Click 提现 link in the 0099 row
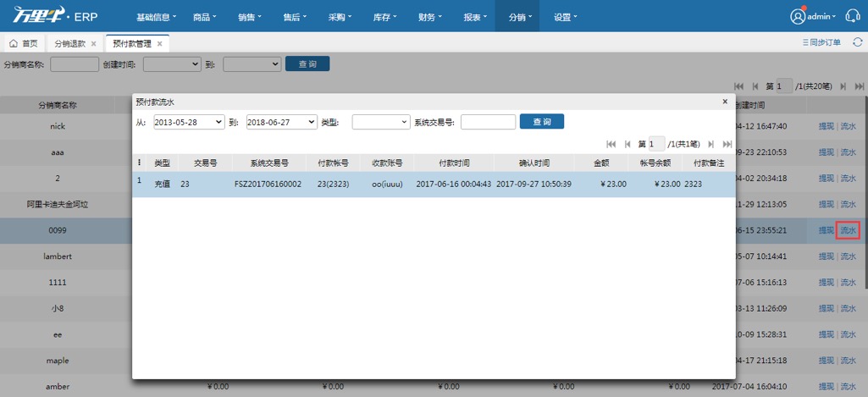 pos(827,230)
